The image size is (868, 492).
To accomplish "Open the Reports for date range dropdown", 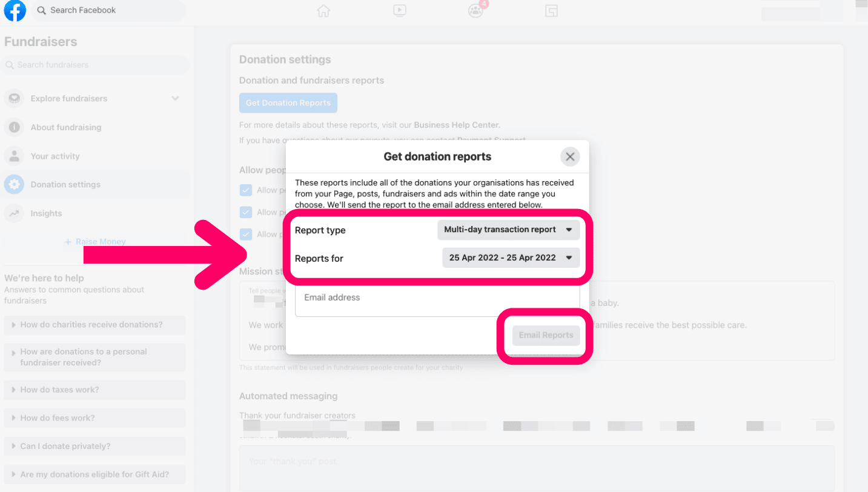I will point(511,258).
